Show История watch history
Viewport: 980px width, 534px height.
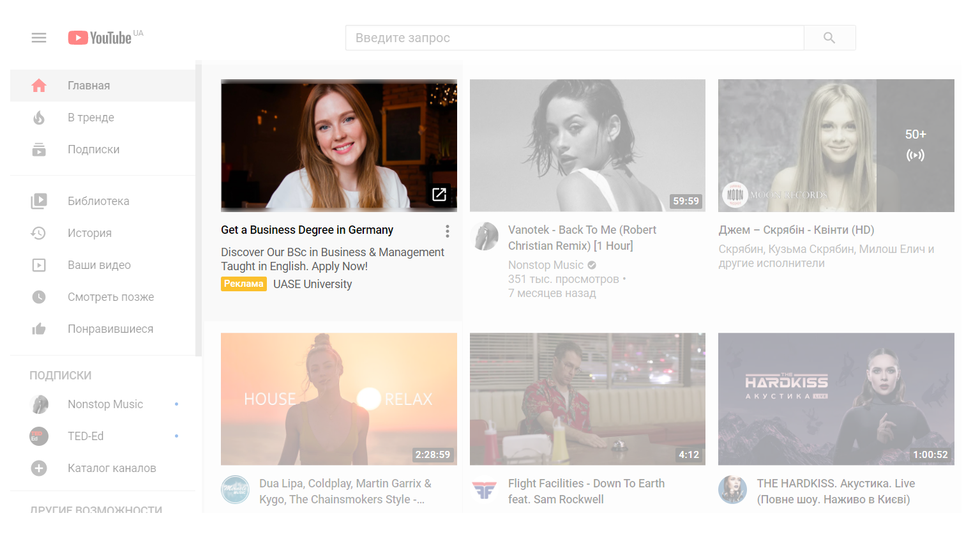click(89, 233)
